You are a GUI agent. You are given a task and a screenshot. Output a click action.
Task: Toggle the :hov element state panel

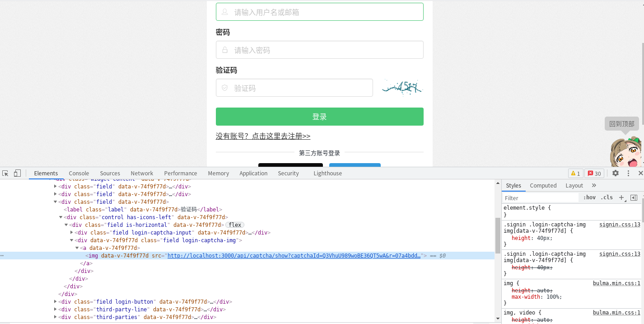click(x=589, y=197)
